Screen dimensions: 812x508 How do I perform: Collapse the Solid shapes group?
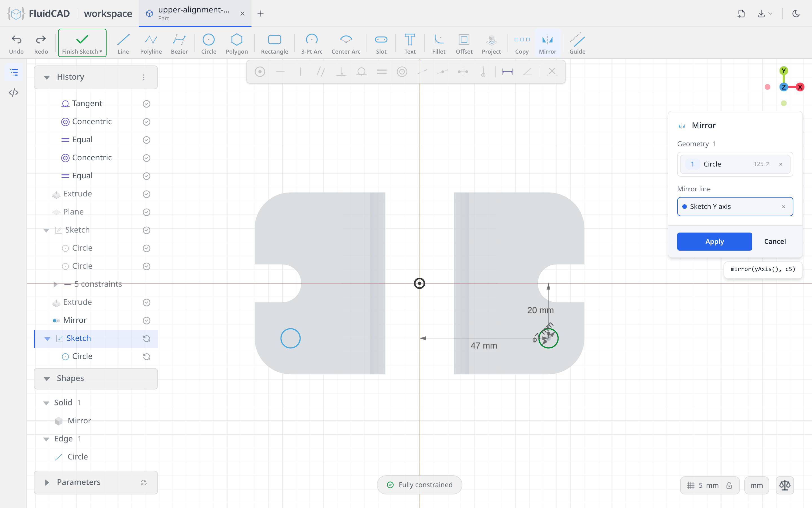[x=46, y=403]
